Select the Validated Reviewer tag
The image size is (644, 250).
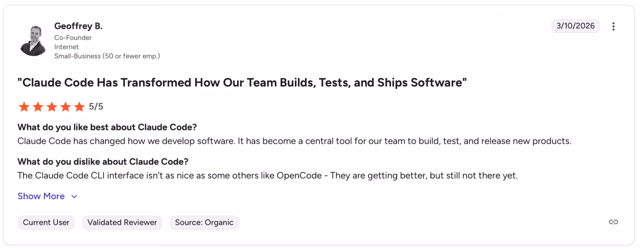(122, 223)
